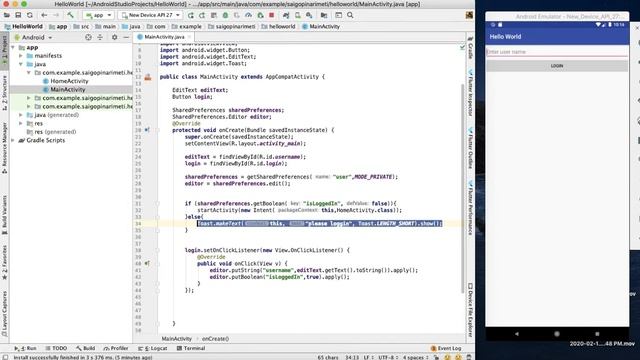This screenshot has width=640, height=360.
Task: Click the Save All toolbar icon
Action: pyautogui.click(x=18, y=15)
